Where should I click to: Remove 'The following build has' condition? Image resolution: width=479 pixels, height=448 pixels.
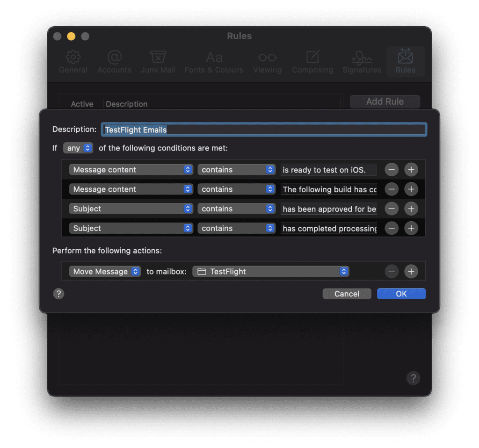(x=392, y=189)
